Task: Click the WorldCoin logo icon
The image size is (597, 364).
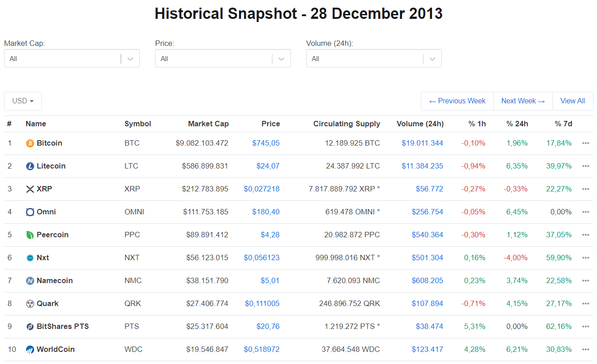Action: tap(30, 350)
